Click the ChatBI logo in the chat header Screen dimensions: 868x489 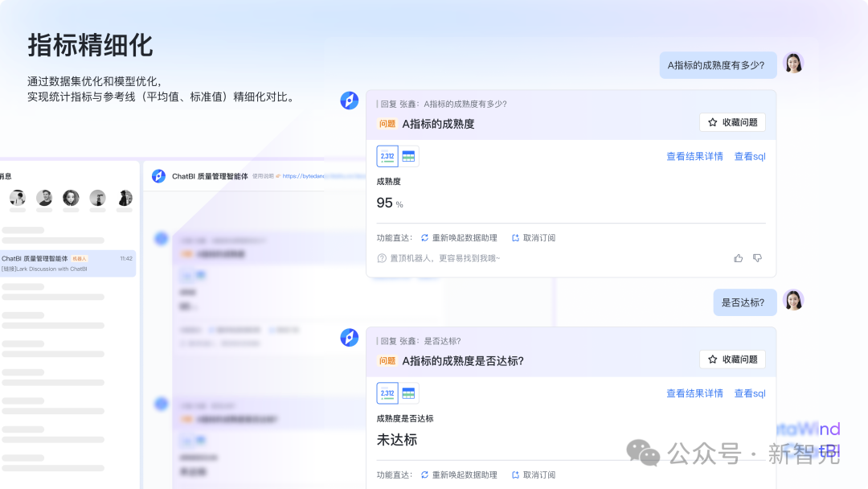(x=158, y=176)
